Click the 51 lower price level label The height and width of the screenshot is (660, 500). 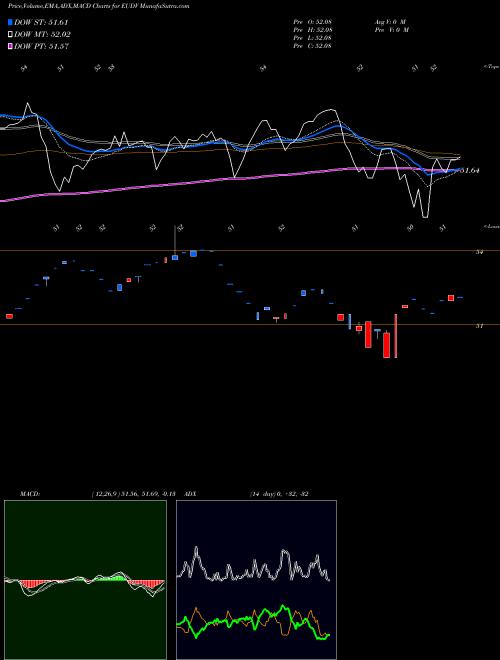tap(479, 326)
